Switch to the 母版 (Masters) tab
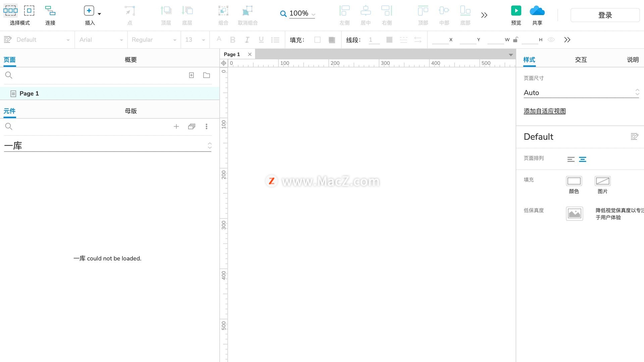644x362 pixels. tap(130, 111)
